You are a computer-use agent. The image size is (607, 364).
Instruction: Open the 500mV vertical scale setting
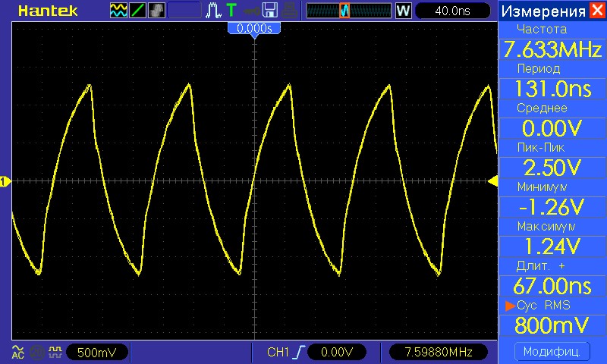coord(97,353)
